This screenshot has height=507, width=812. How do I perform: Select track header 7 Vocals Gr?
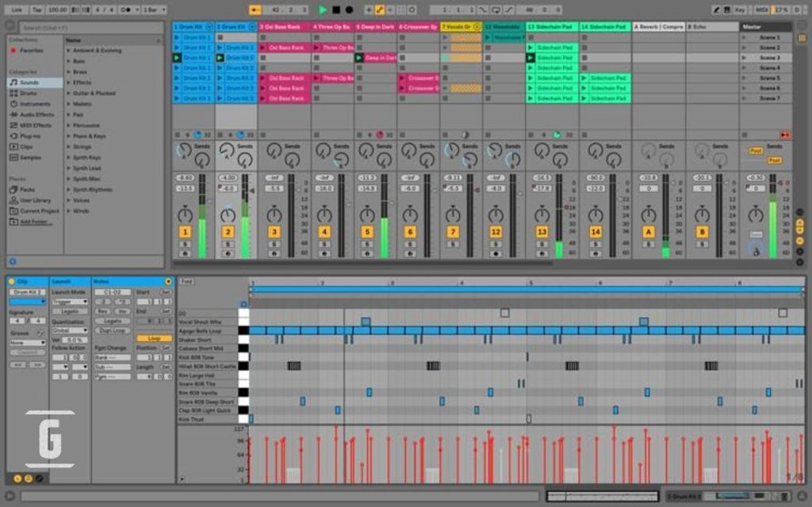(x=461, y=26)
